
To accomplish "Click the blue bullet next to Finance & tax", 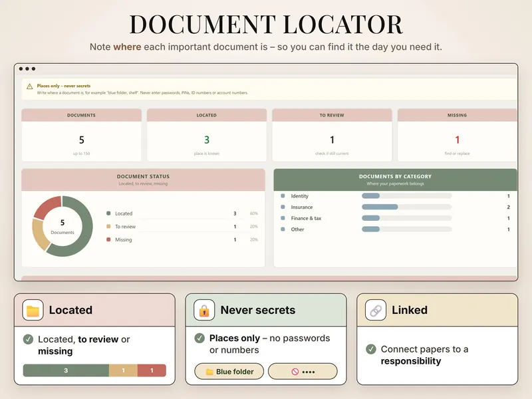I will 283,218.
